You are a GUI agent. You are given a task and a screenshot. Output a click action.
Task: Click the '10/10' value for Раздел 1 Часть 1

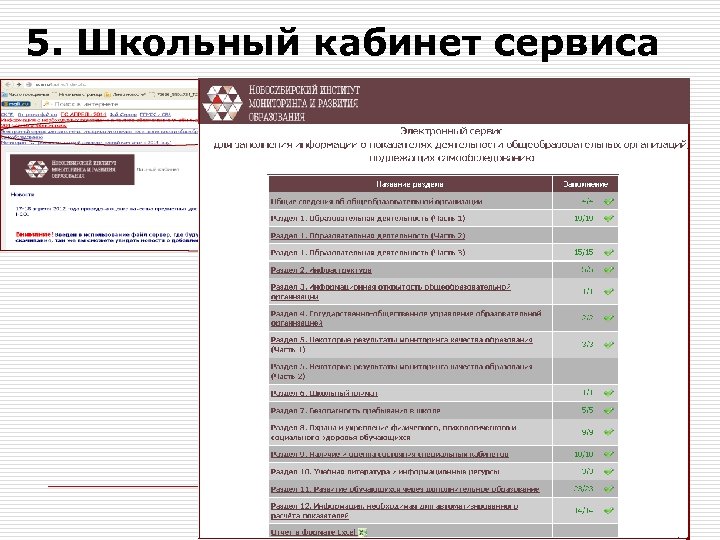coord(584,219)
